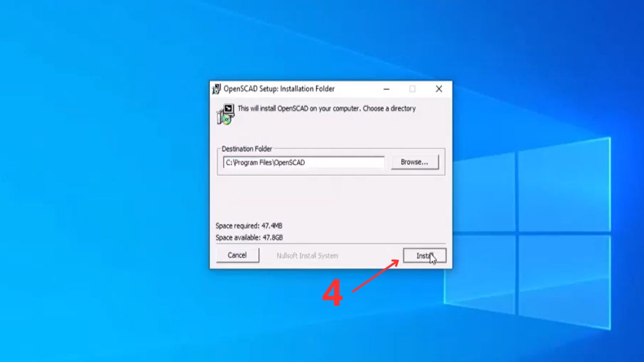Click the installer disc icon in the header

coord(225,115)
